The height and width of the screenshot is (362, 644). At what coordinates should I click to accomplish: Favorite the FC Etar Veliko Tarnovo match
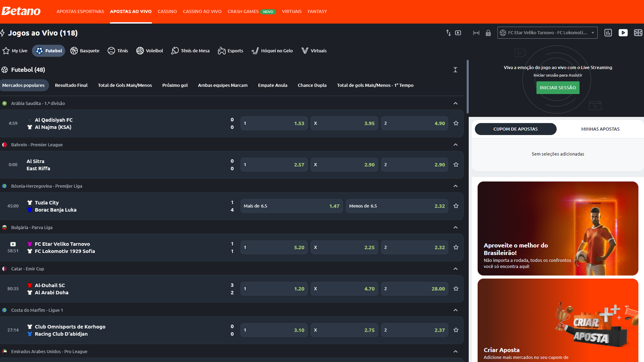456,247
